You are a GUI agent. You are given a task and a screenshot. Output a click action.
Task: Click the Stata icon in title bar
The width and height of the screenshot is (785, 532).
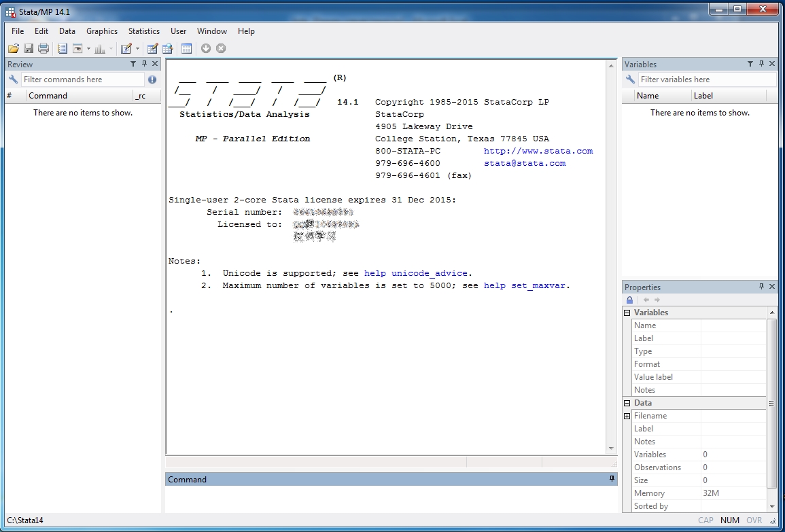(x=10, y=12)
